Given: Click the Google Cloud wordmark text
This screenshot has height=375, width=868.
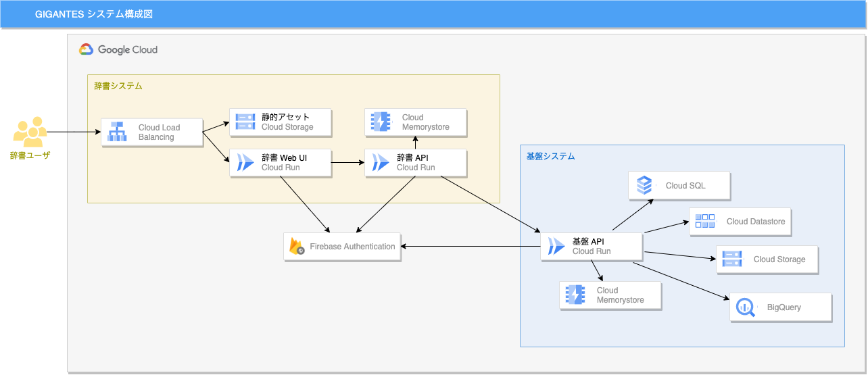Looking at the screenshot, I should click(128, 49).
